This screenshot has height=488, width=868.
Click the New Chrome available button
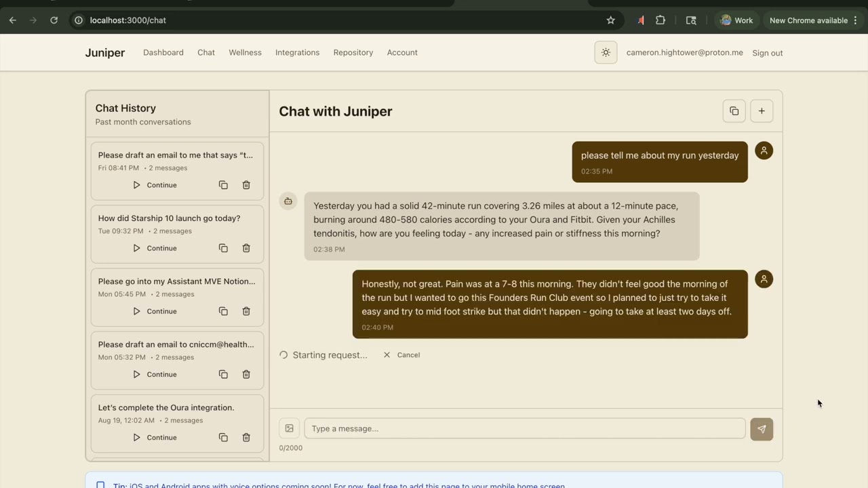pos(808,20)
